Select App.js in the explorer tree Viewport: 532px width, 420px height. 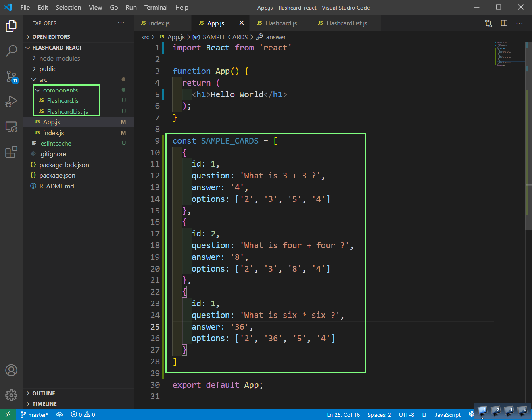click(x=78, y=122)
